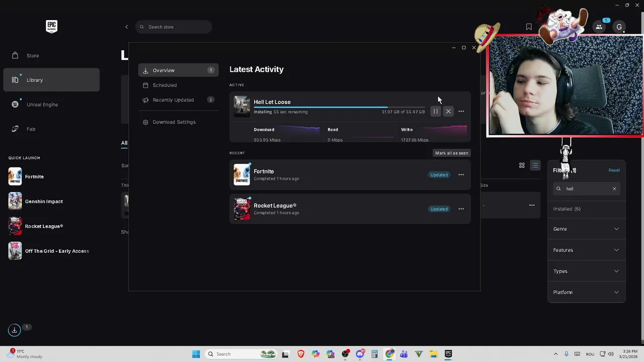644x362 pixels.
Task: Click Updated badge for Fortnite
Action: pyautogui.click(x=439, y=175)
